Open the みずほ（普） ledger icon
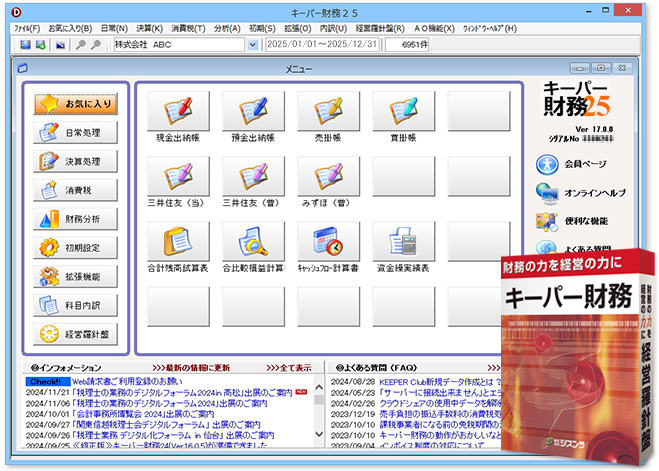659x471 pixels. [329, 176]
